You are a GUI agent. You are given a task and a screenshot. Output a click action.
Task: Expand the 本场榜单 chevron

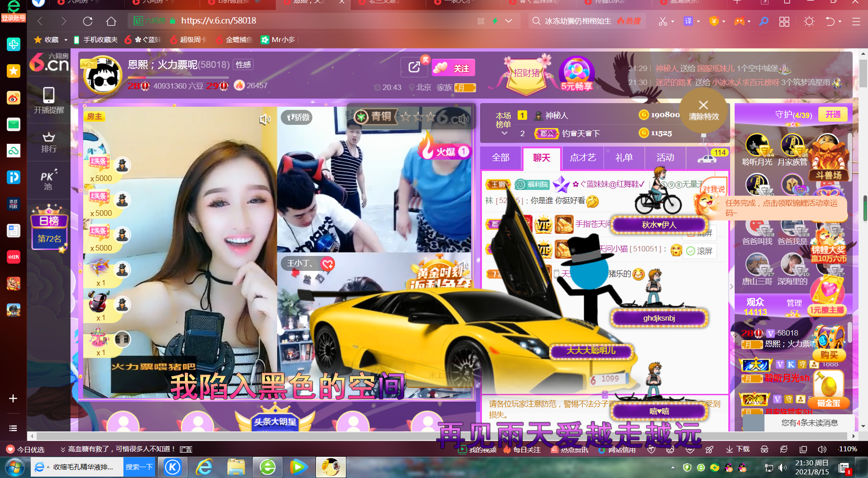[x=505, y=133]
